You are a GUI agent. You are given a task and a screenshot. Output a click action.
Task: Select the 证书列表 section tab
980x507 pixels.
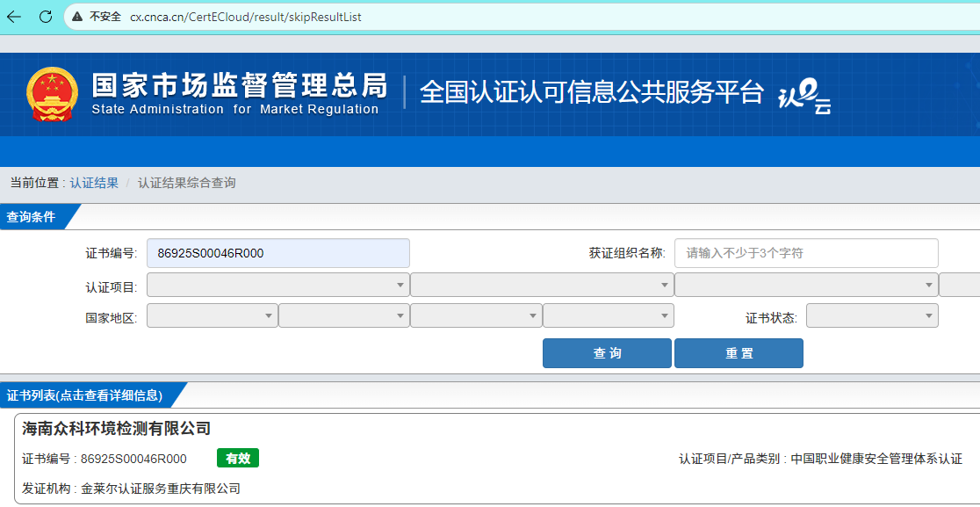click(x=85, y=395)
